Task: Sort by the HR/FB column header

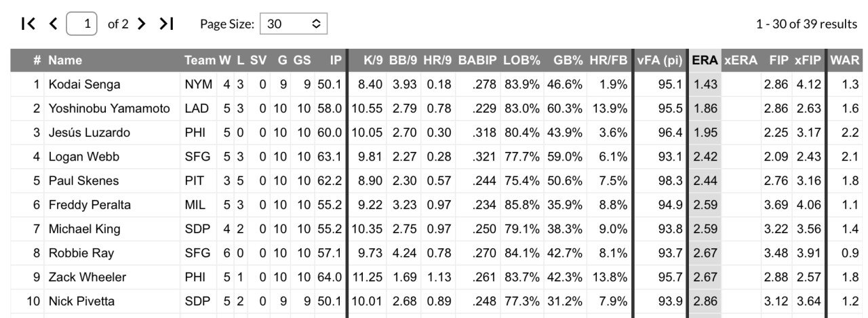Action: click(x=609, y=60)
